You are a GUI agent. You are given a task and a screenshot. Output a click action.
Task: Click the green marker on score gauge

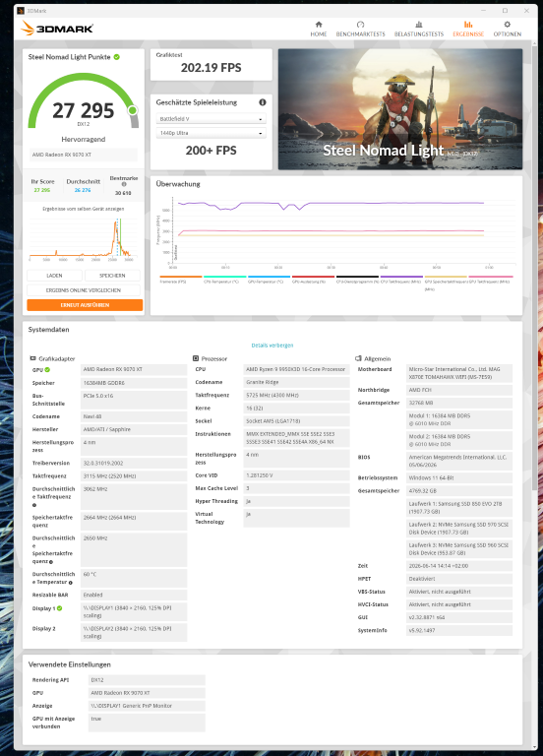(x=133, y=110)
